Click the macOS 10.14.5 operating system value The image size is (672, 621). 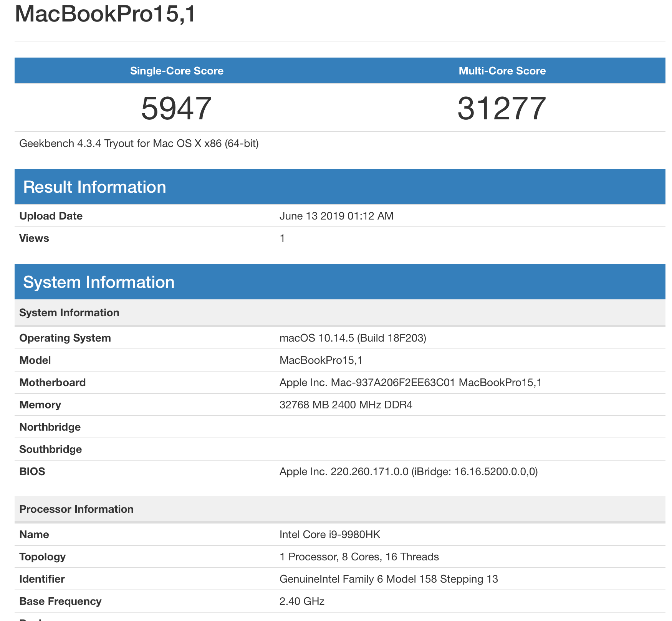point(353,338)
